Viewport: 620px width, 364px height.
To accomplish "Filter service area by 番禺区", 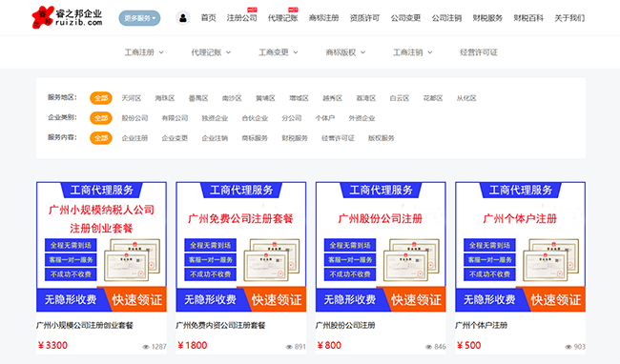I will pos(198,98).
